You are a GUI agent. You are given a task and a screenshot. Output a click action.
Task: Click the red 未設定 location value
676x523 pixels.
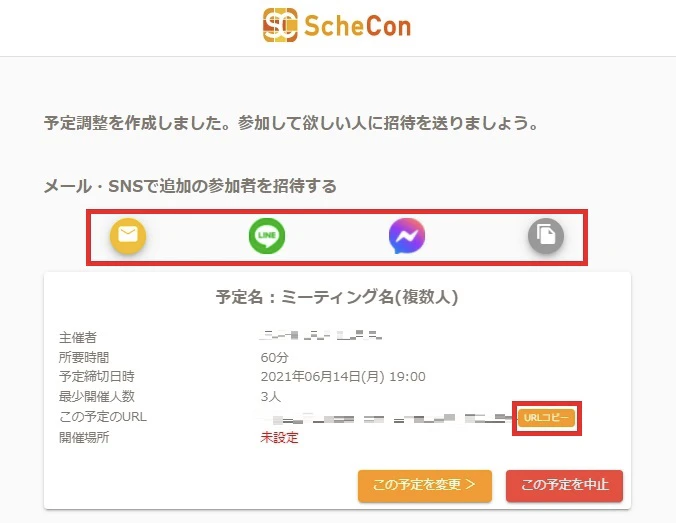tap(279, 437)
